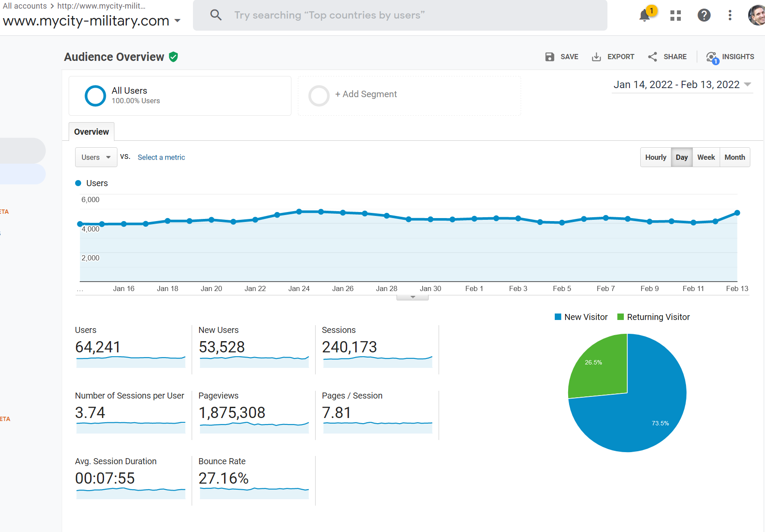Click the All accounts breadcrumb
This screenshot has width=765, height=532.
click(25, 6)
